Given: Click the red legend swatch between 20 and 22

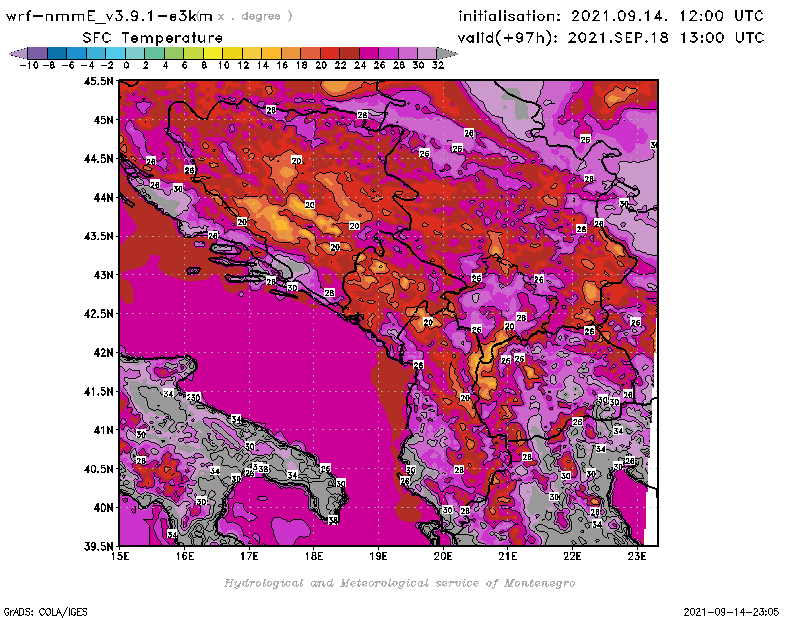Looking at the screenshot, I should (x=330, y=53).
